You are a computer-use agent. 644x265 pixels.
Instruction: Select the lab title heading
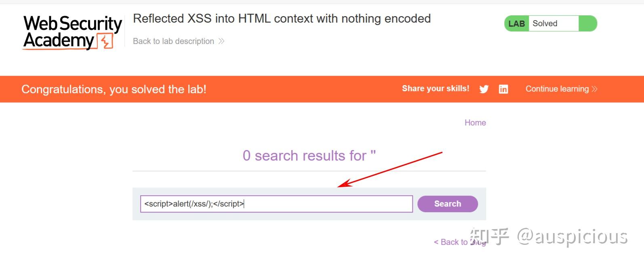(x=282, y=18)
